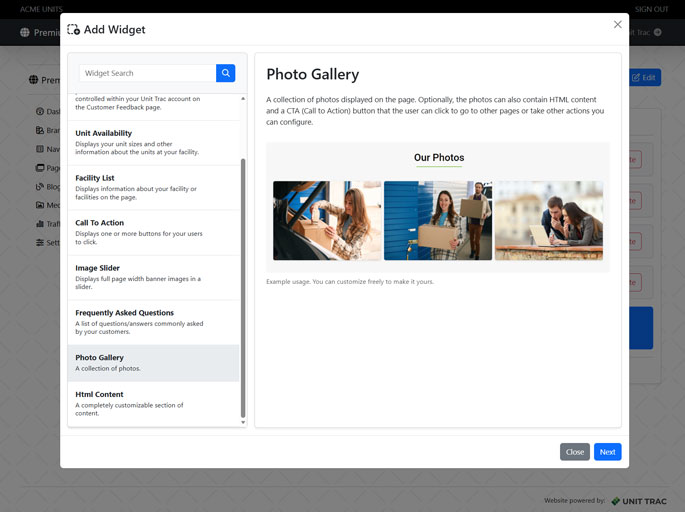Click the widget list scroll-up arrow
685x512 pixels.
243,99
